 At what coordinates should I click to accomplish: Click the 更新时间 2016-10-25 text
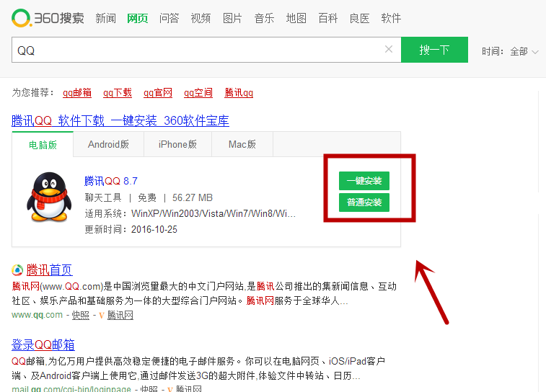point(131,230)
